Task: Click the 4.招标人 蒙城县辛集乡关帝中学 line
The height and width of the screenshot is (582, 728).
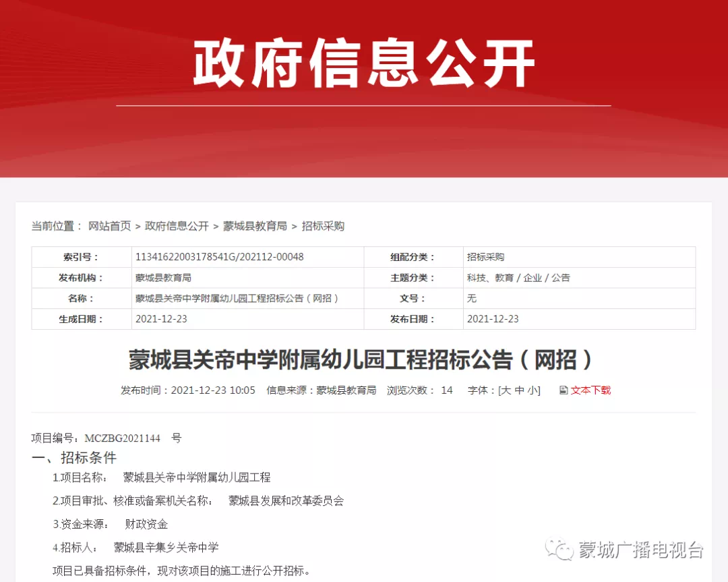Action: coord(135,548)
